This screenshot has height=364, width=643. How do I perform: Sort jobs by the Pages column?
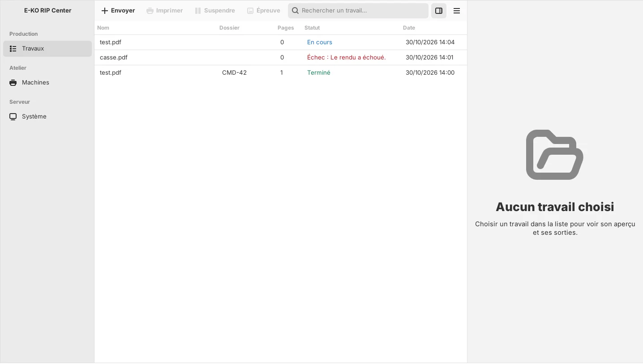click(x=286, y=28)
